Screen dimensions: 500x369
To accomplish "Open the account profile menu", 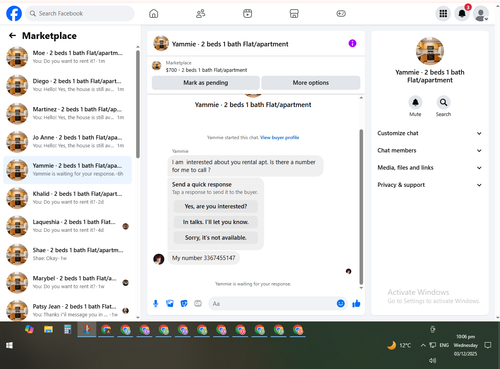I will pos(481,14).
